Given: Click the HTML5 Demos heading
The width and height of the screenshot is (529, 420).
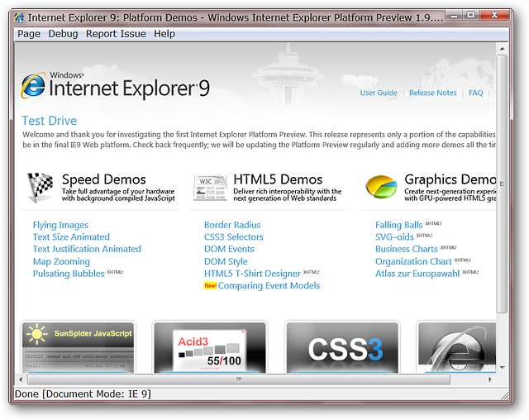Looking at the screenshot, I should coord(278,179).
